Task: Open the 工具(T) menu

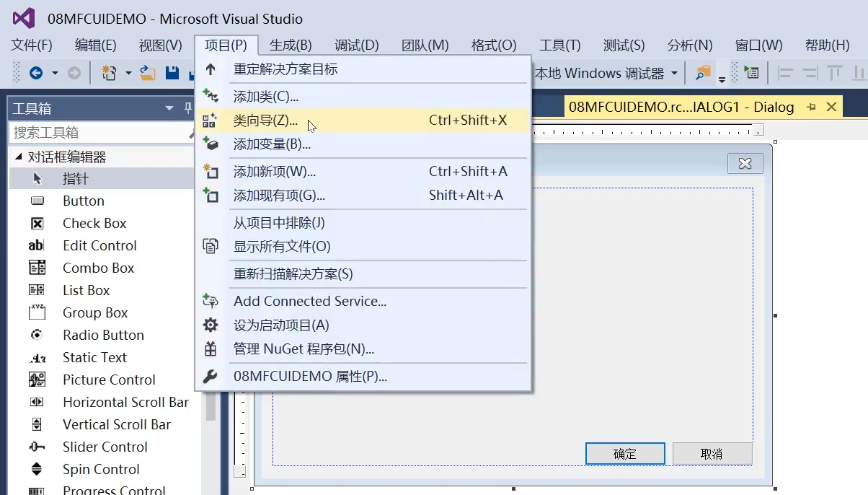Action: coord(560,45)
